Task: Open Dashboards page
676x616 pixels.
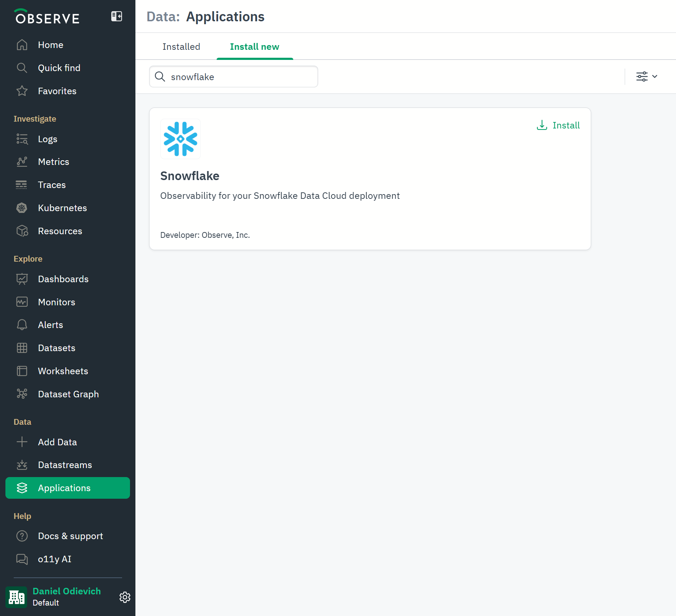Action: (x=63, y=279)
